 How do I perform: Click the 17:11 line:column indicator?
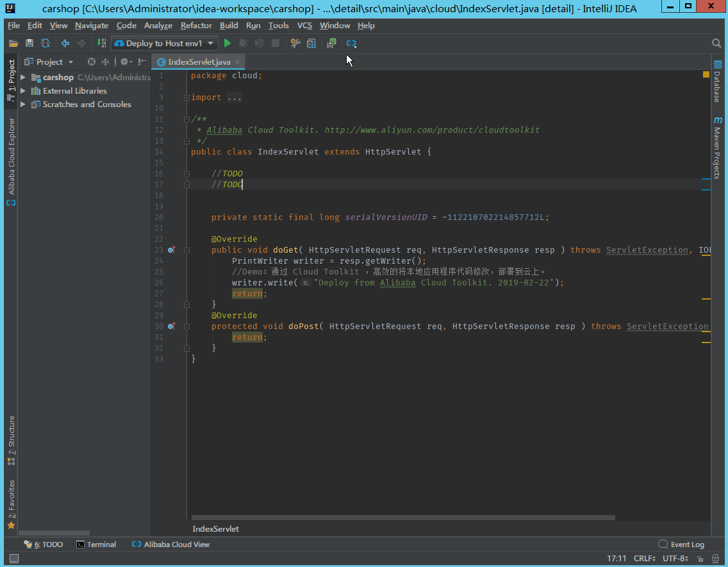pos(616,558)
